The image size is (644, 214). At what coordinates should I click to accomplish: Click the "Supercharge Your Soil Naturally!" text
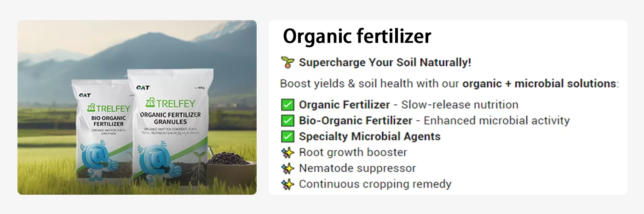pyautogui.click(x=385, y=62)
